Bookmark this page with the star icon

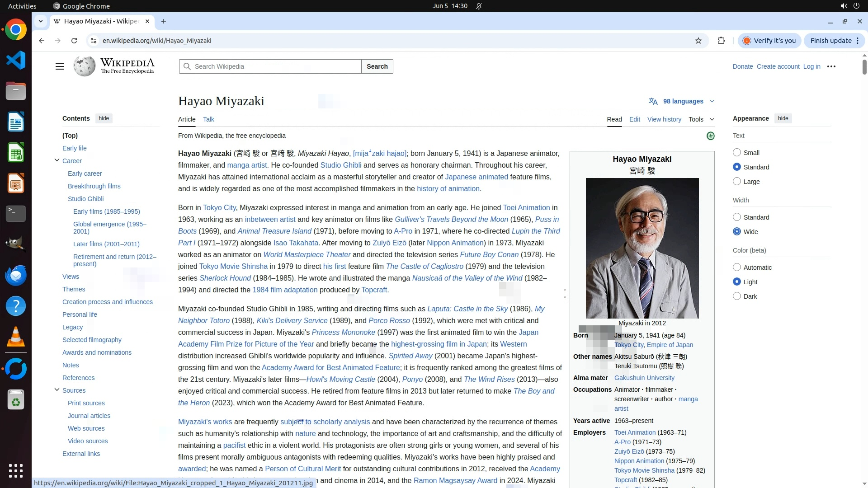[698, 41]
